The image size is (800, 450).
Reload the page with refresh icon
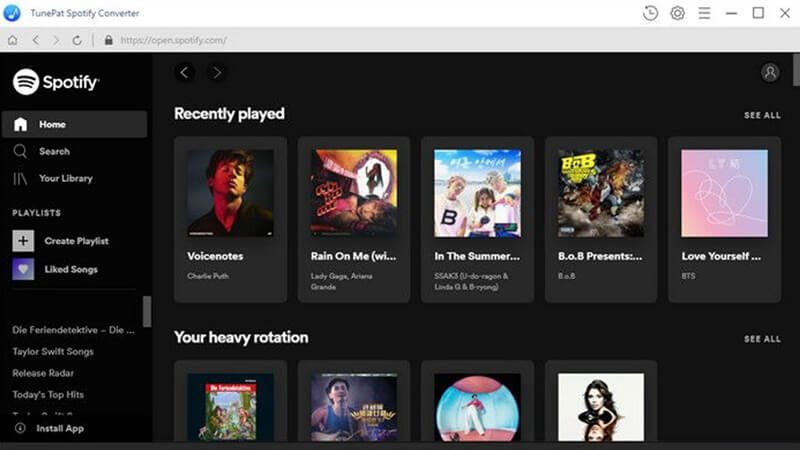click(x=77, y=40)
